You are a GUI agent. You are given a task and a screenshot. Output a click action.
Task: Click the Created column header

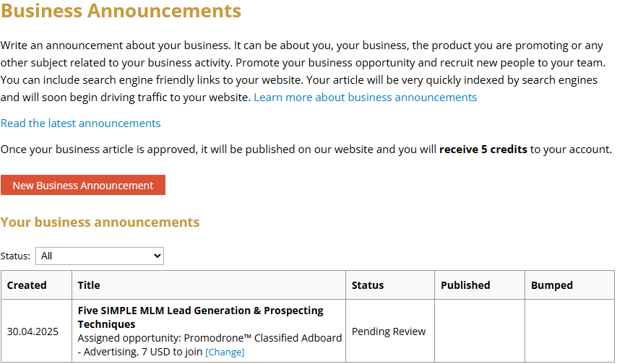(27, 285)
